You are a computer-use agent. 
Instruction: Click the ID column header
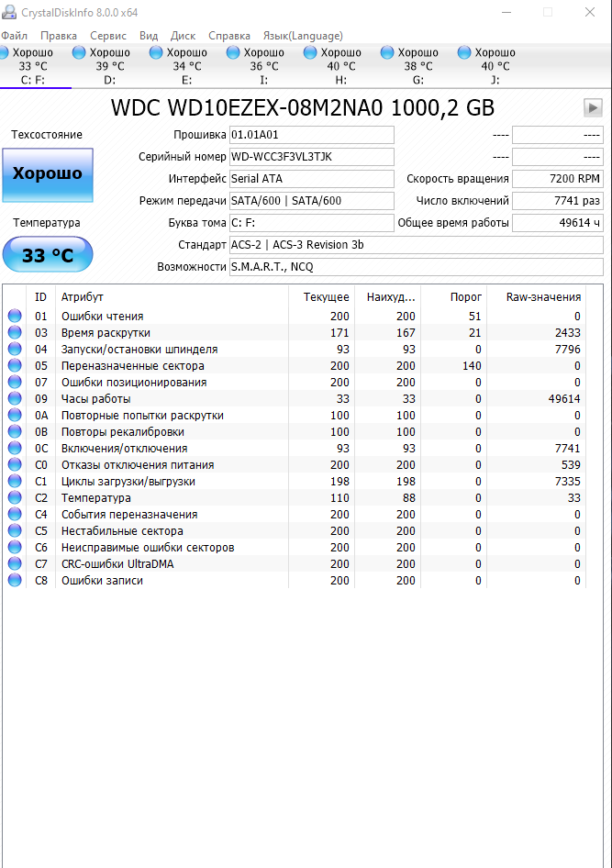(x=41, y=296)
